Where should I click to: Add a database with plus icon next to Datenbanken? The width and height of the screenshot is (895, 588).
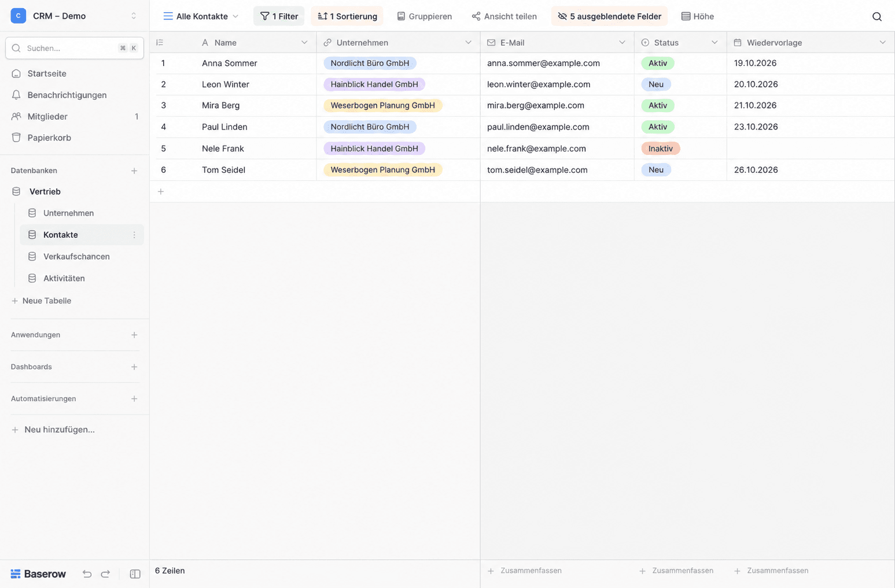click(134, 171)
